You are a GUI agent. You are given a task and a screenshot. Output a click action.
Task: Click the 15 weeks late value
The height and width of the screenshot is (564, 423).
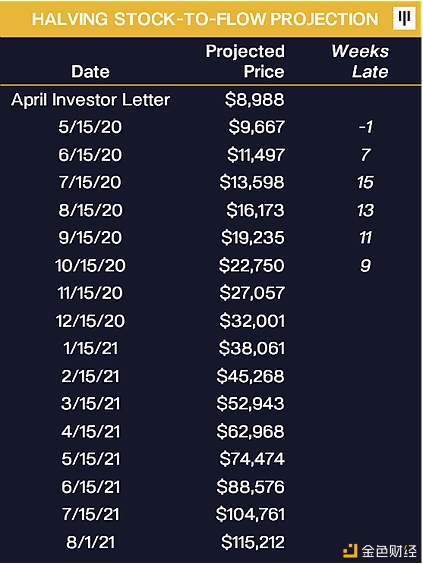pyautogui.click(x=365, y=182)
